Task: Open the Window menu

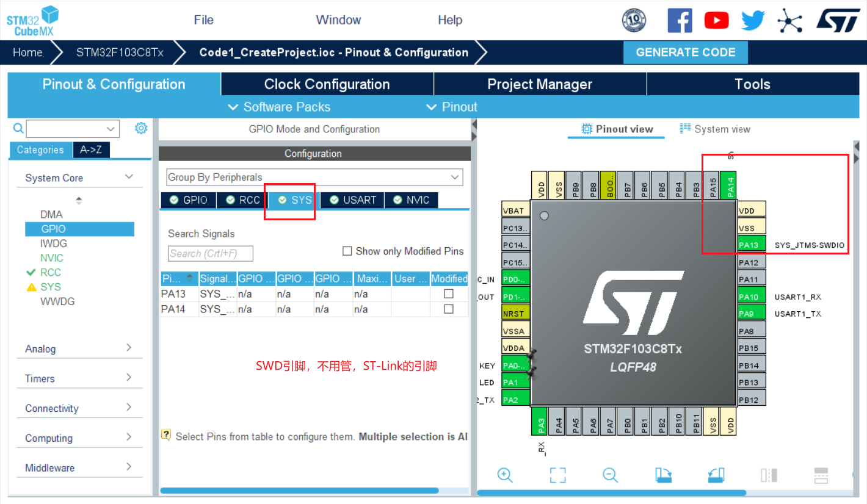Action: (x=338, y=20)
